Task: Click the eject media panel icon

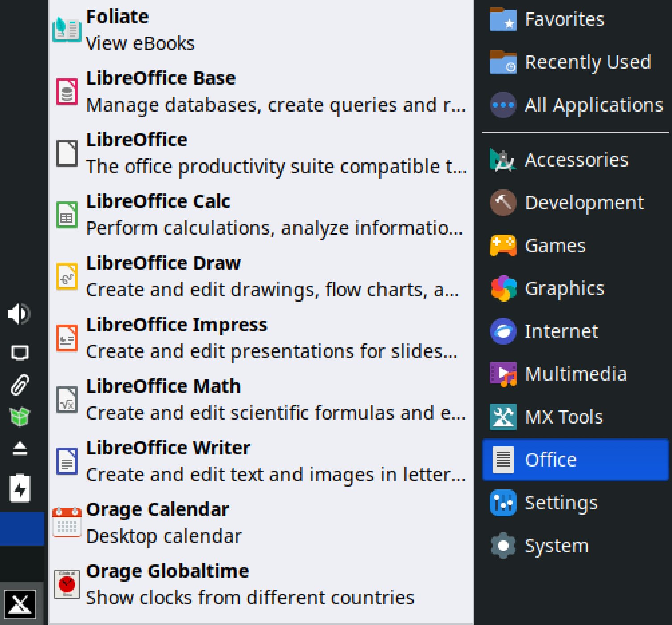Action: (20, 449)
